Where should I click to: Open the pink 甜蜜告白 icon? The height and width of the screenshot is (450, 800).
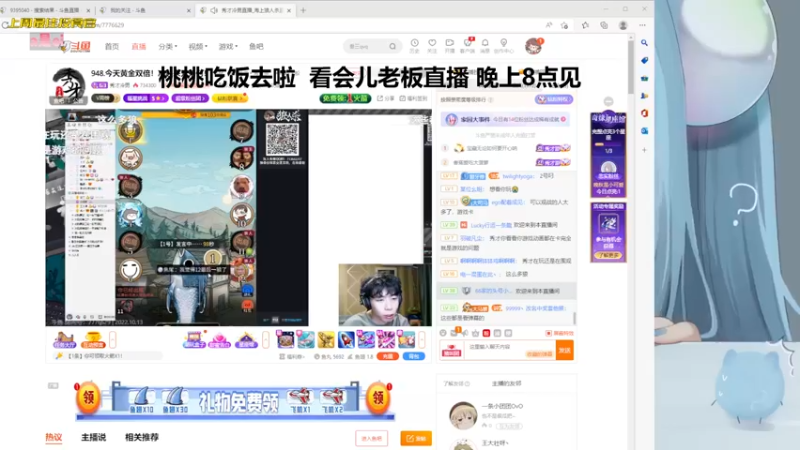coord(219,340)
